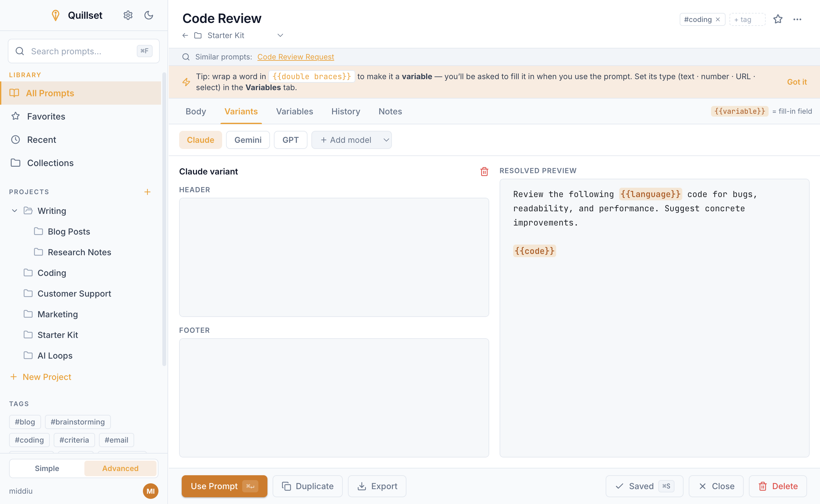Open Collections in the library
The width and height of the screenshot is (820, 504).
[81, 163]
